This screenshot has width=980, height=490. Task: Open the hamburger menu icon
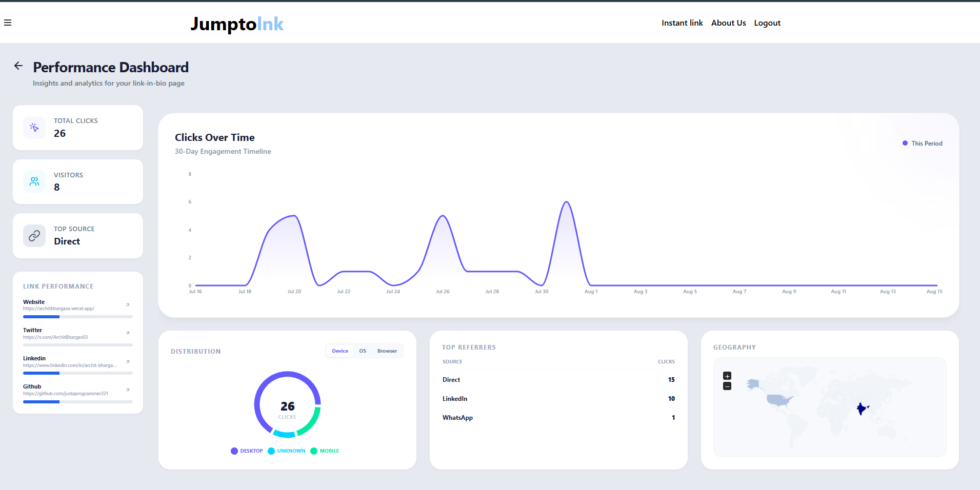tap(8, 23)
